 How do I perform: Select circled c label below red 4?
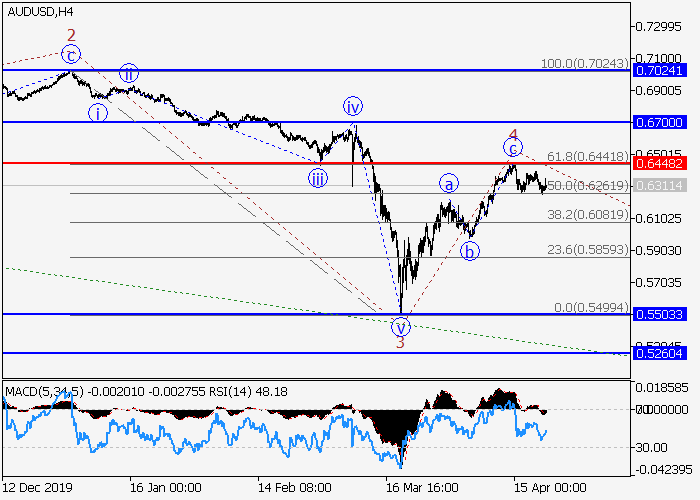point(512,148)
